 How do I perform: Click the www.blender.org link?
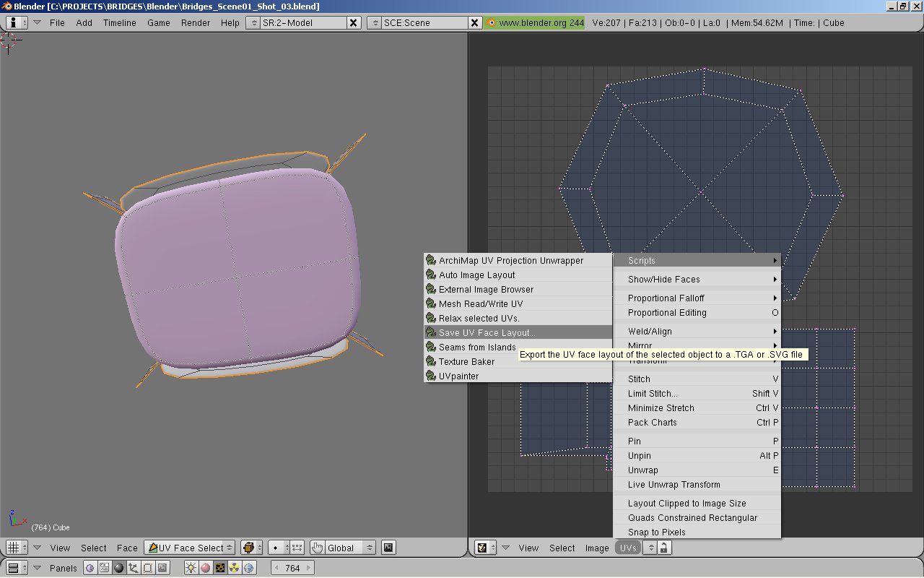[x=535, y=22]
